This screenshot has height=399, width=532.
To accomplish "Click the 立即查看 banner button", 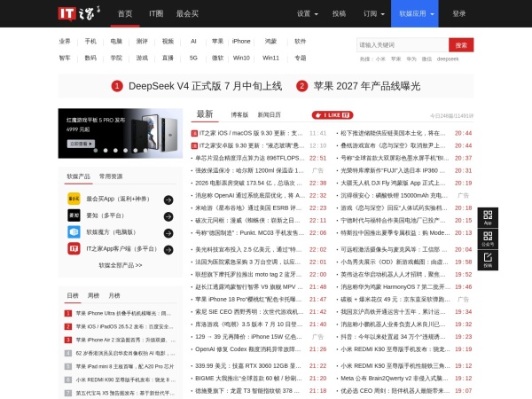I will [x=81, y=144].
